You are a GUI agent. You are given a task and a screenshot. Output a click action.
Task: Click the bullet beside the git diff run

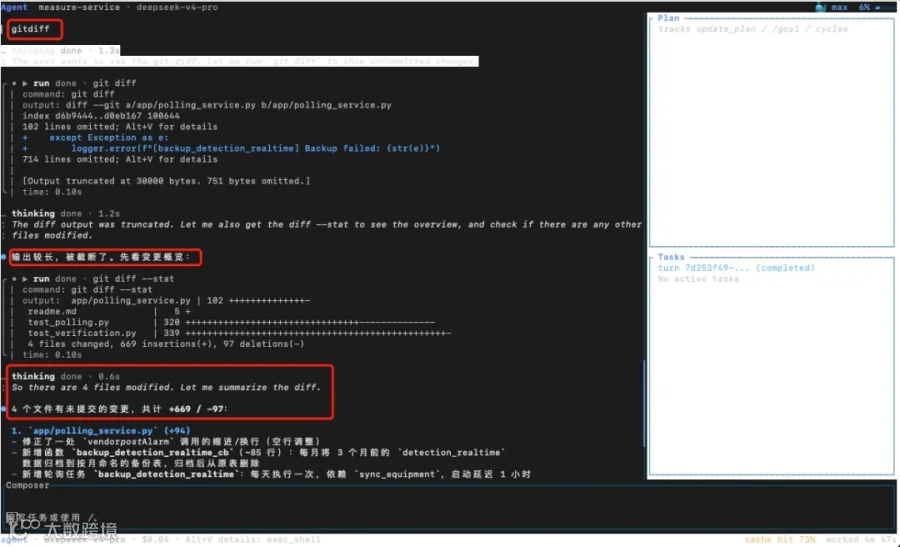click(14, 83)
